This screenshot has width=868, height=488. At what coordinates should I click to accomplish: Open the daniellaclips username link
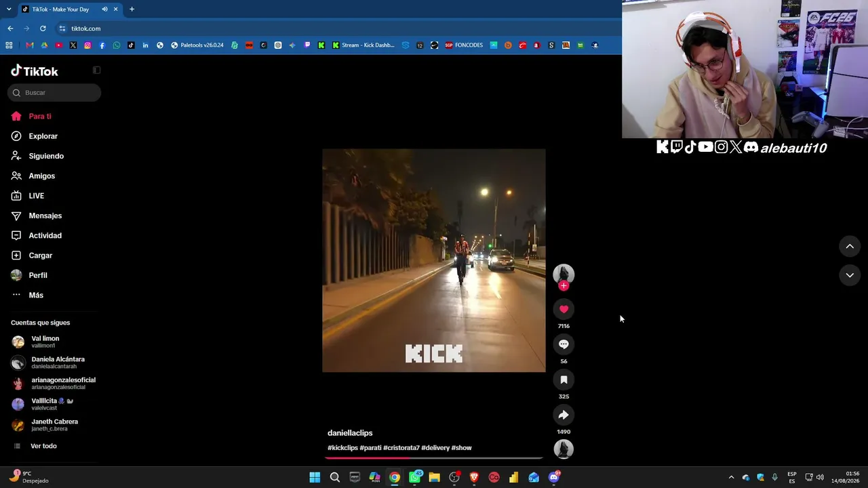click(x=350, y=433)
